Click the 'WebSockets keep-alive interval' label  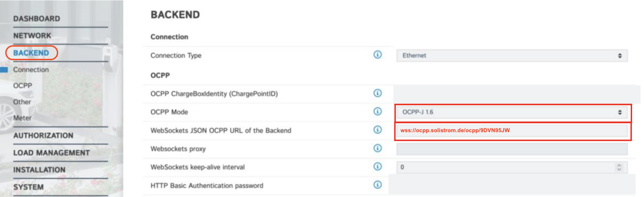[198, 167]
